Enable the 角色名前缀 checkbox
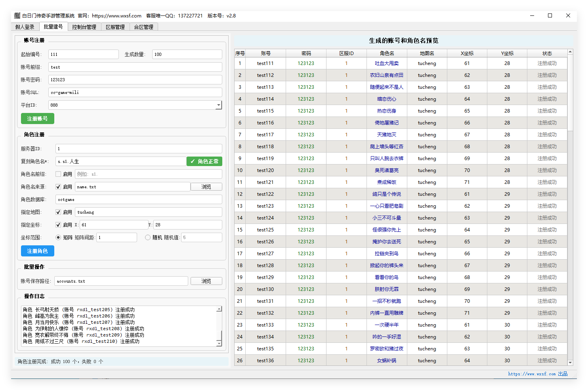 click(58, 174)
